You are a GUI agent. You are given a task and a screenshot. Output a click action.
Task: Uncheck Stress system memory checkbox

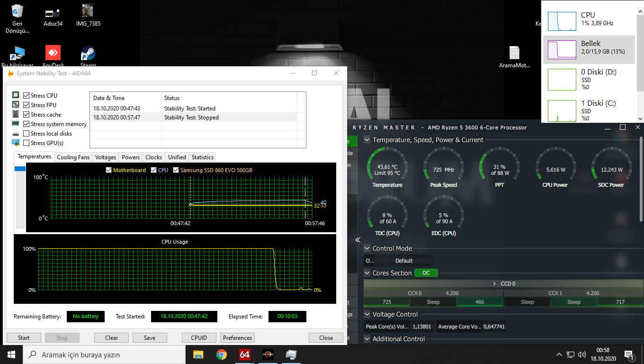[x=26, y=124]
